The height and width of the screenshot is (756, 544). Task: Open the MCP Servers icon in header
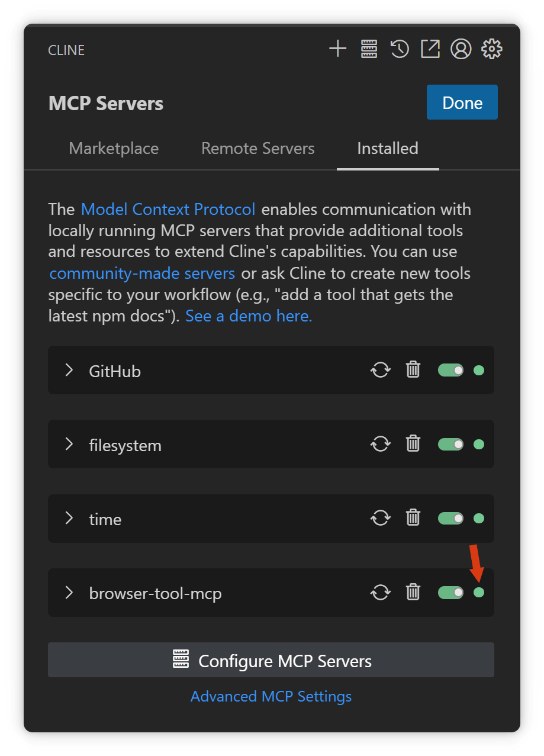369,49
